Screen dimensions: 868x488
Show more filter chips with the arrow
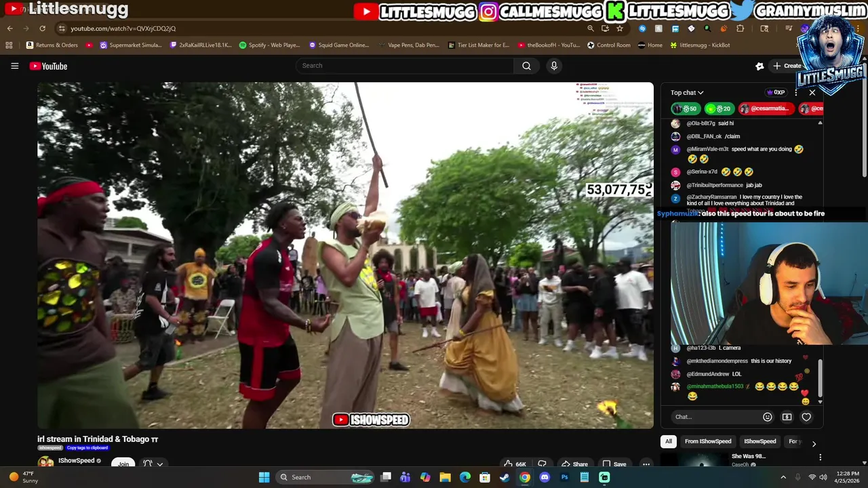coord(814,444)
